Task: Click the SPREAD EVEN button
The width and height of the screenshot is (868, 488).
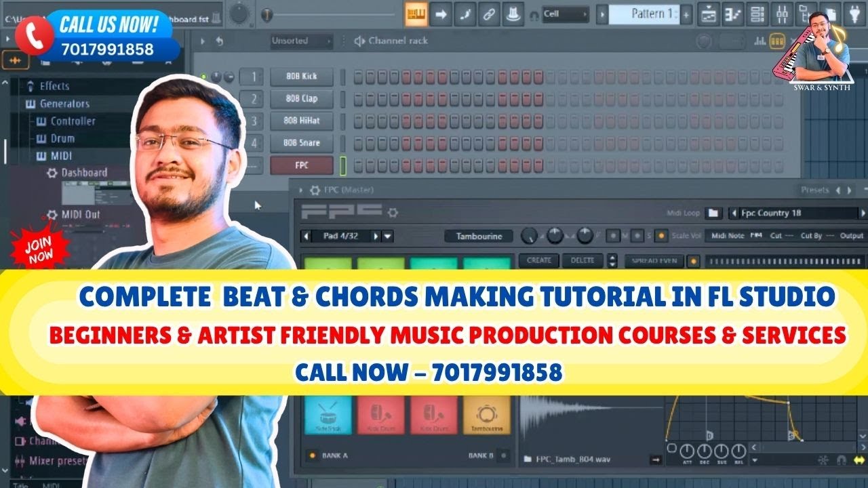Action: click(655, 261)
